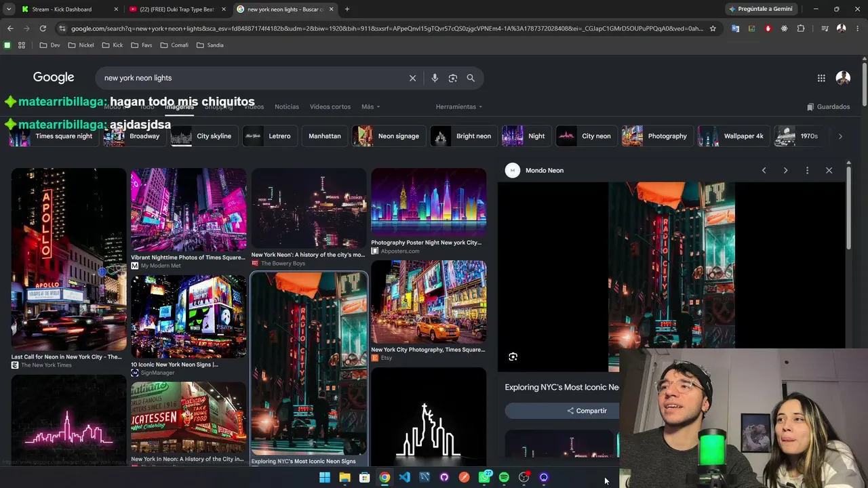Open the Windows Start menu
This screenshot has height=488, width=868.
tap(325, 477)
